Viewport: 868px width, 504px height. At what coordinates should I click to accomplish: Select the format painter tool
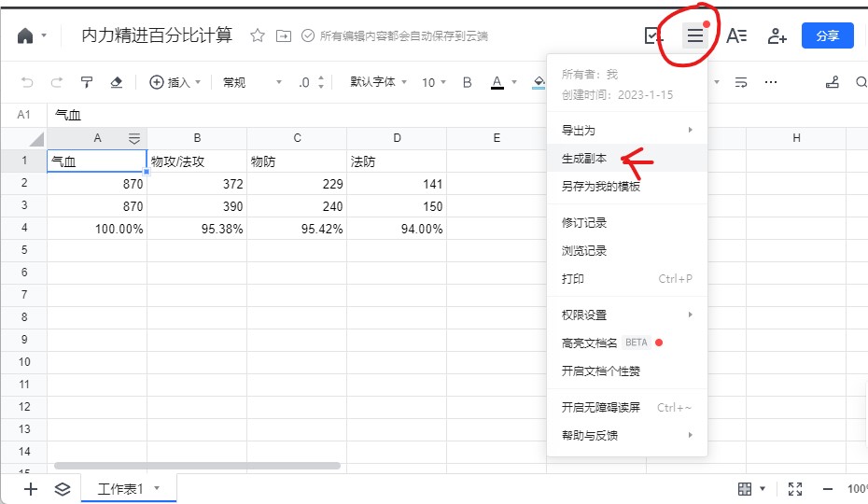87,82
